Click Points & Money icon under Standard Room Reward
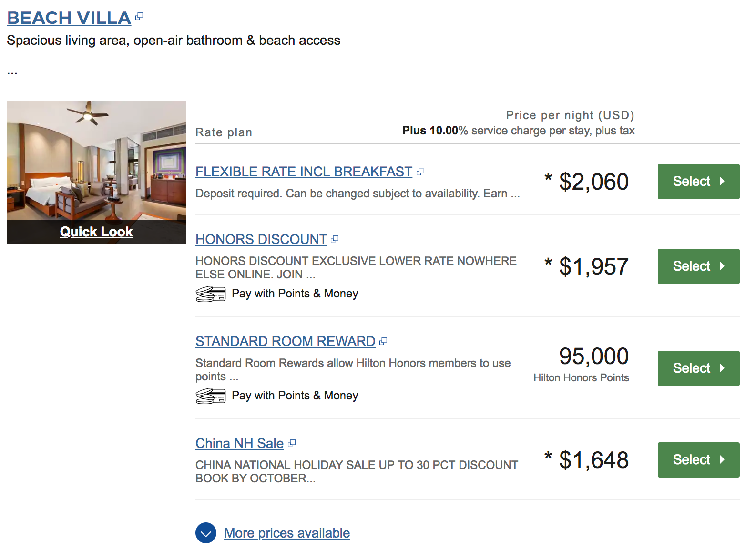Viewport: 756px width, 550px height. [210, 396]
